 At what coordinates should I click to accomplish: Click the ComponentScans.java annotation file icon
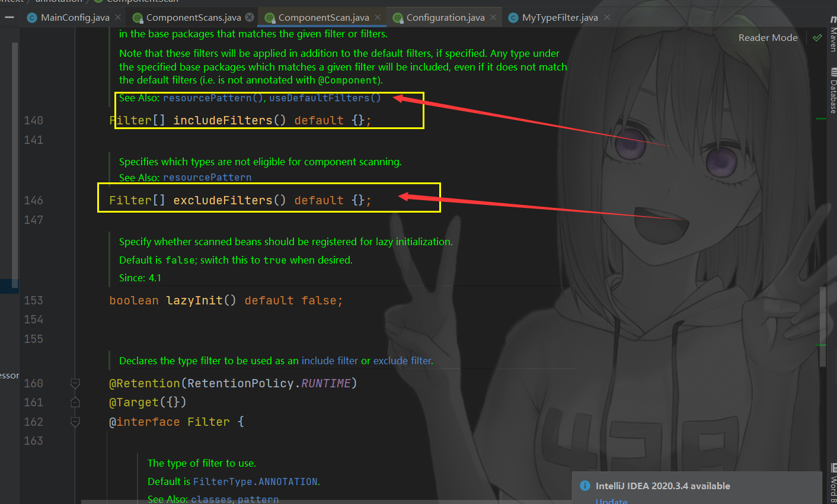(138, 18)
